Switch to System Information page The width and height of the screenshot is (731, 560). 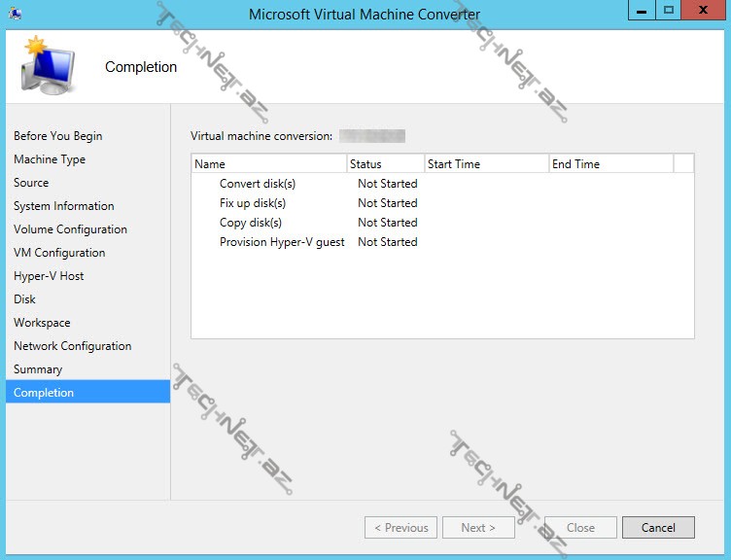(63, 206)
